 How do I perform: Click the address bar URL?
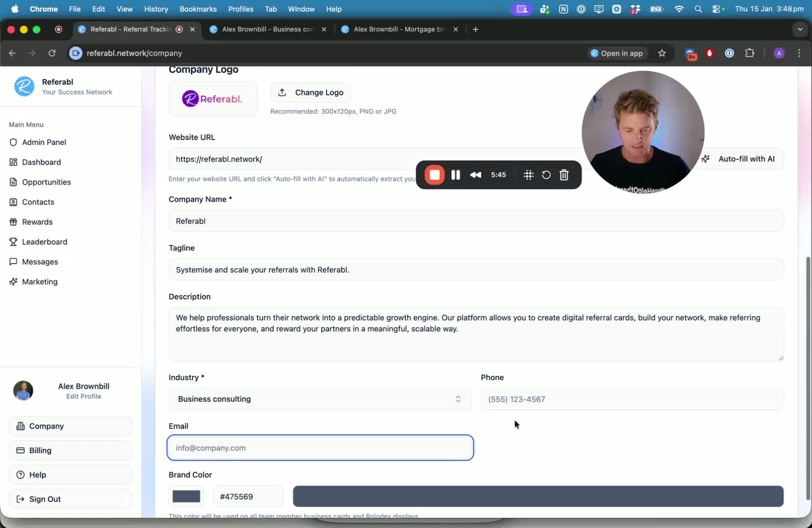click(134, 53)
